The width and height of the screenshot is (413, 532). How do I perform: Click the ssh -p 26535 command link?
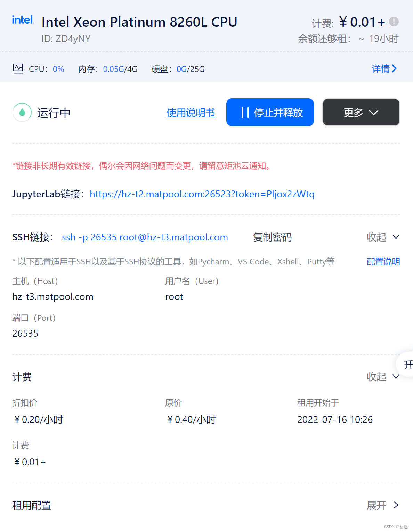tap(145, 237)
